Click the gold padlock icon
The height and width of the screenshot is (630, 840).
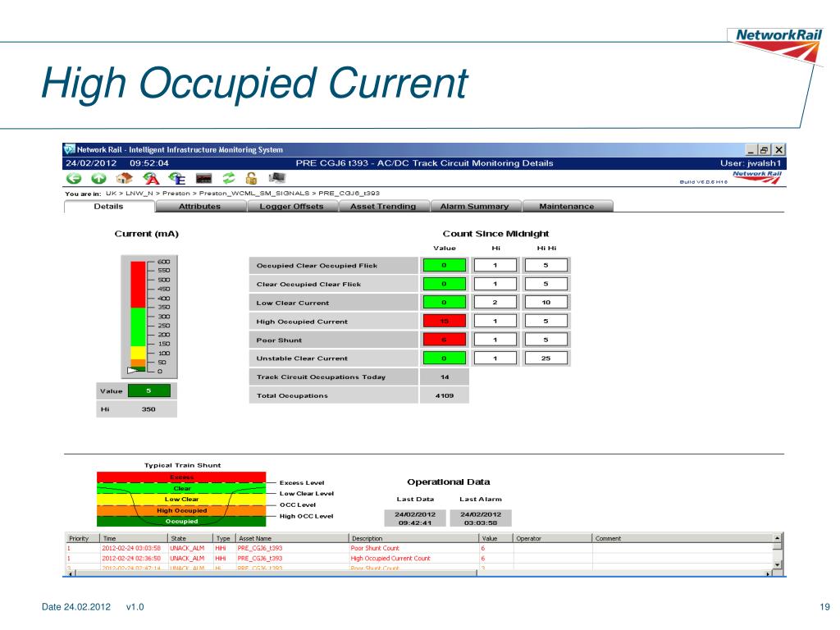[251, 178]
